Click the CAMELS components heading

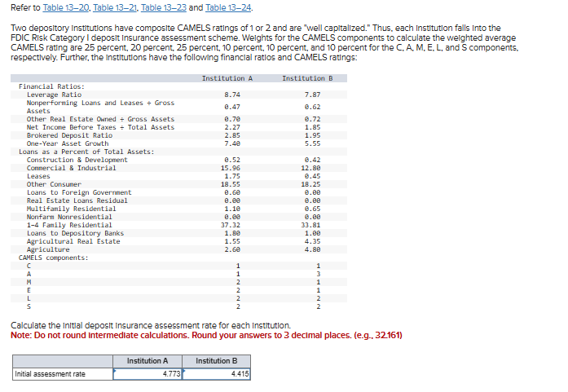(54, 258)
